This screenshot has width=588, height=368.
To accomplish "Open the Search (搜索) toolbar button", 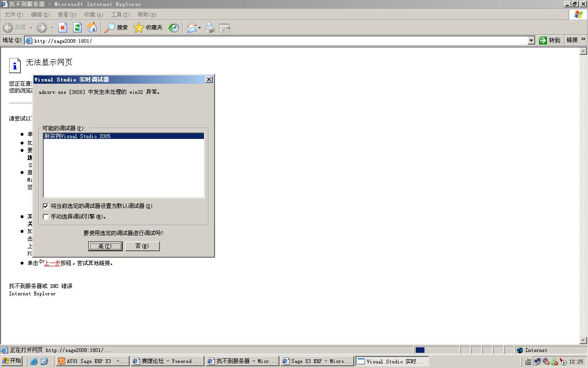I will [116, 28].
